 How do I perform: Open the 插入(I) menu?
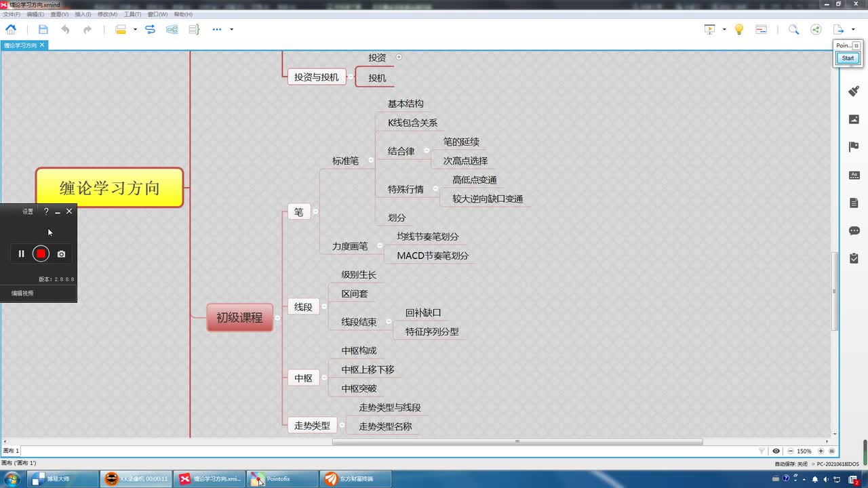83,14
